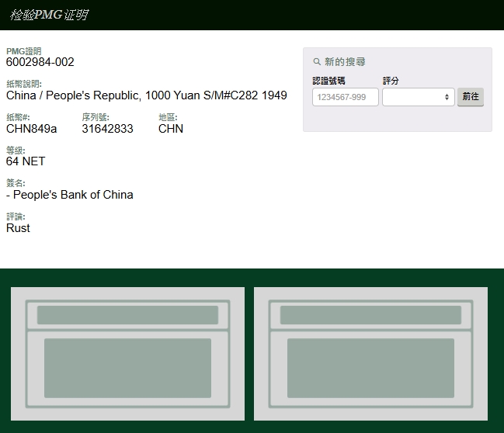504x433 pixels.
Task: Click the China / People's Republic note description
Action: (x=146, y=95)
